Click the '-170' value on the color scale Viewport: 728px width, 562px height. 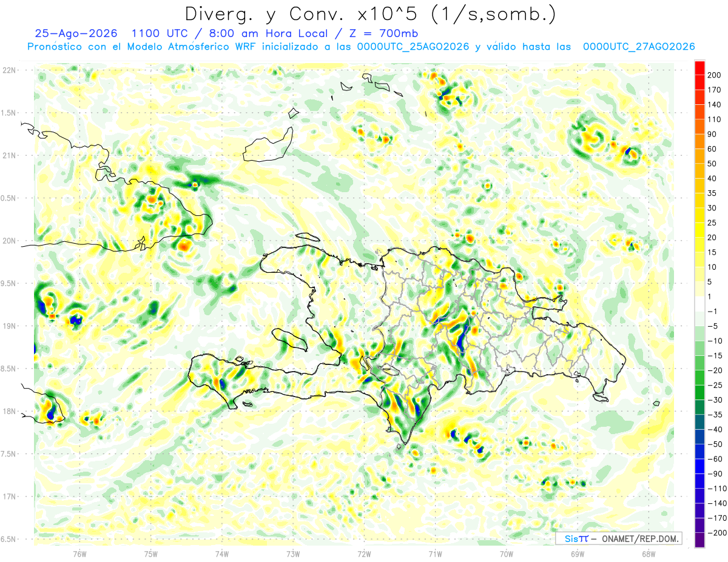coord(717,519)
